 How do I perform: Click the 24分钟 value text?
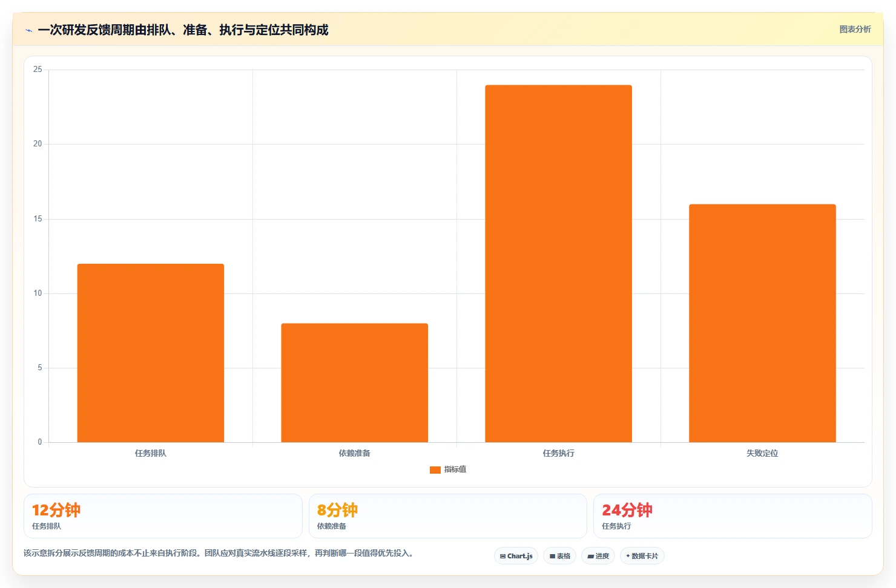tap(627, 510)
